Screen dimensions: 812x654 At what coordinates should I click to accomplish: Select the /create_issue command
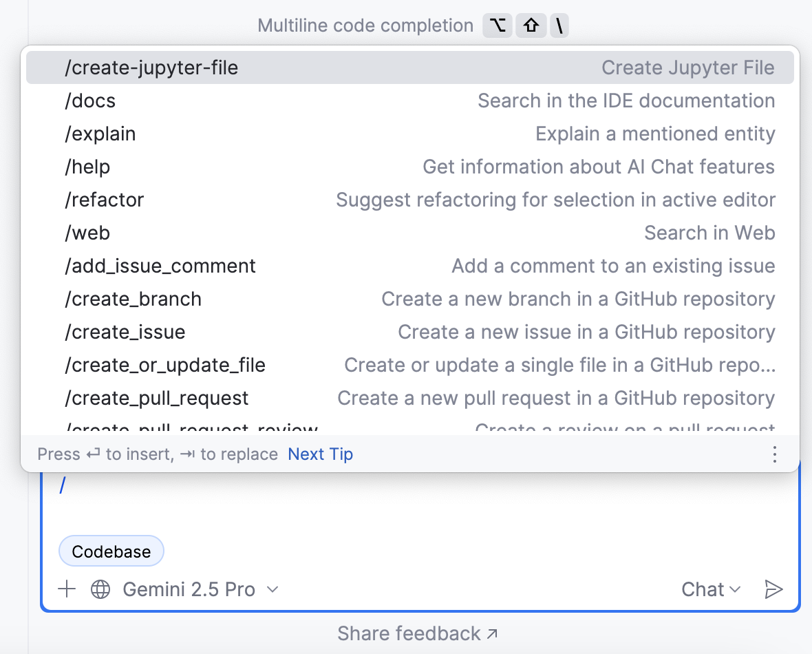pos(125,332)
